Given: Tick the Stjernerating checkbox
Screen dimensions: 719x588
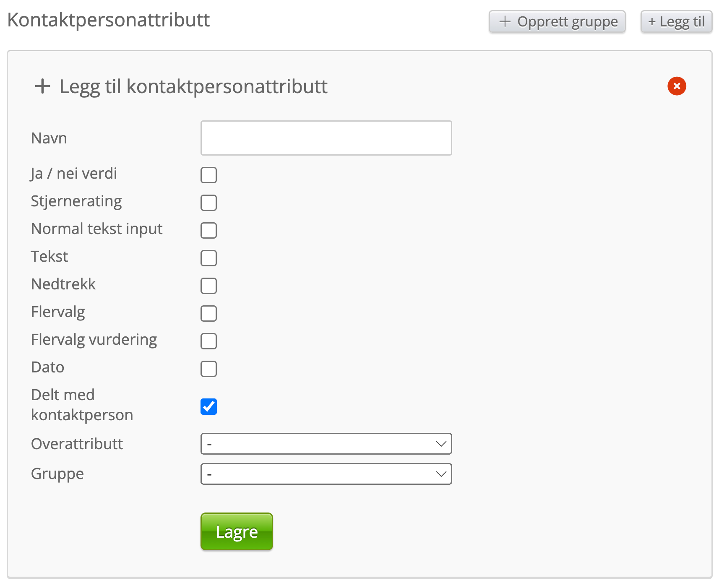Looking at the screenshot, I should (x=208, y=203).
